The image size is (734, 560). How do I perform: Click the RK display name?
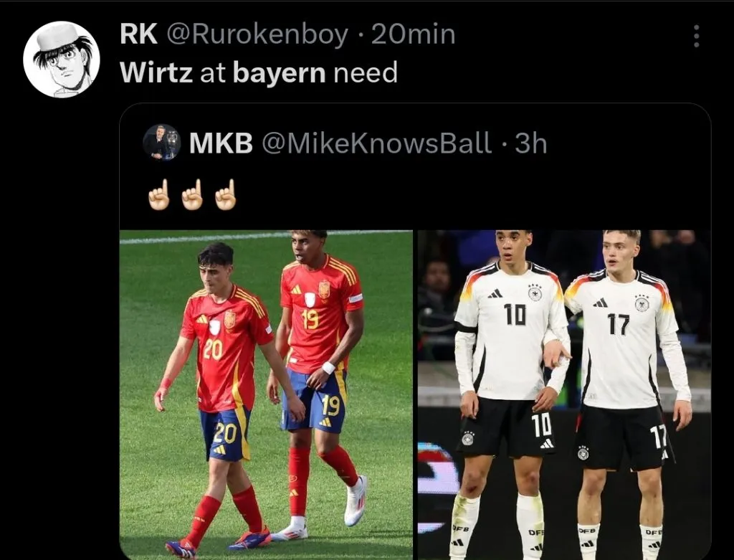[138, 34]
